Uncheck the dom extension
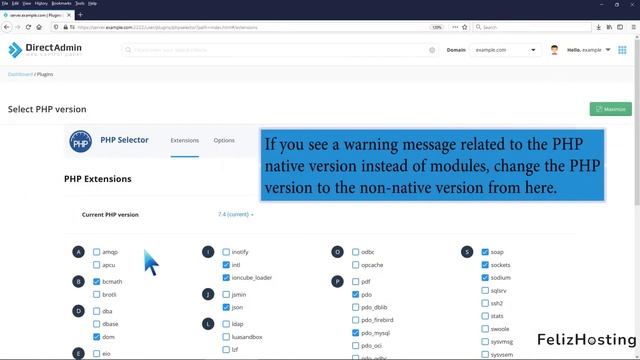Image resolution: width=640 pixels, height=360 pixels. pyautogui.click(x=96, y=337)
